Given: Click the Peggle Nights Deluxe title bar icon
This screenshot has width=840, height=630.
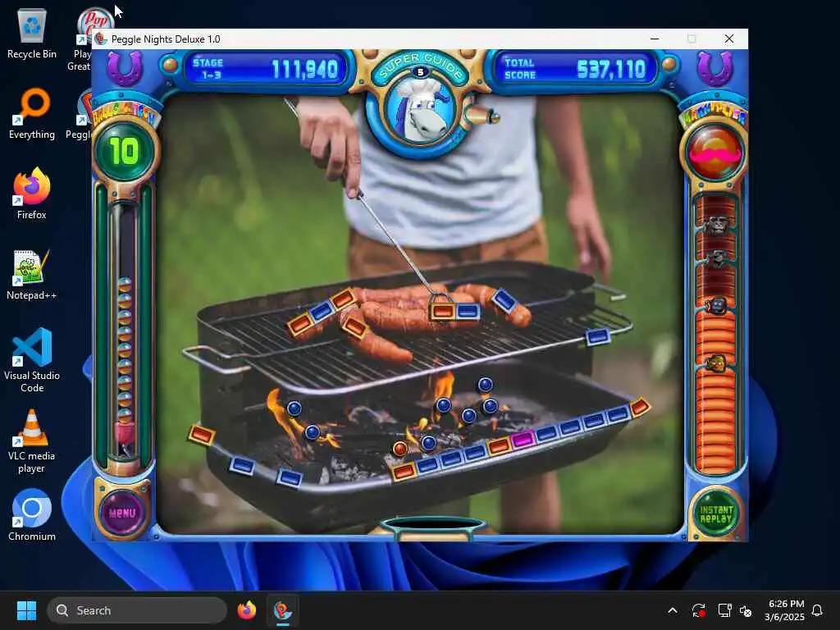Looking at the screenshot, I should tap(101, 39).
